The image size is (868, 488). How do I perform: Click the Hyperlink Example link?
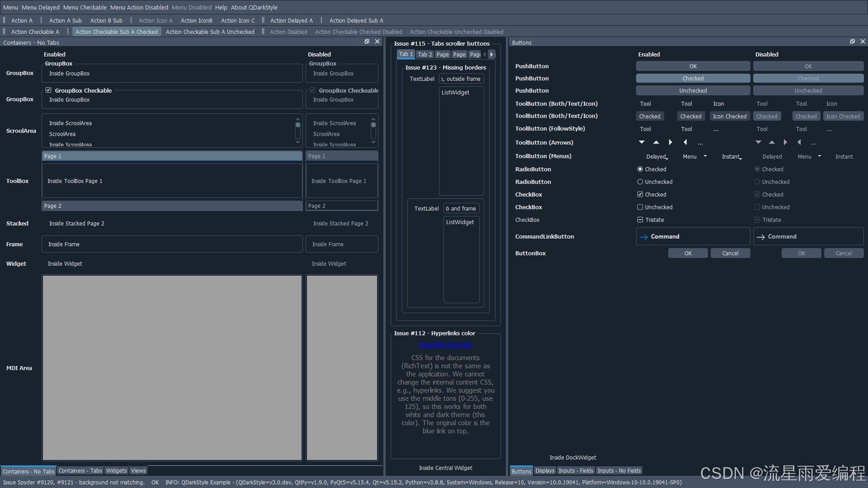(445, 344)
